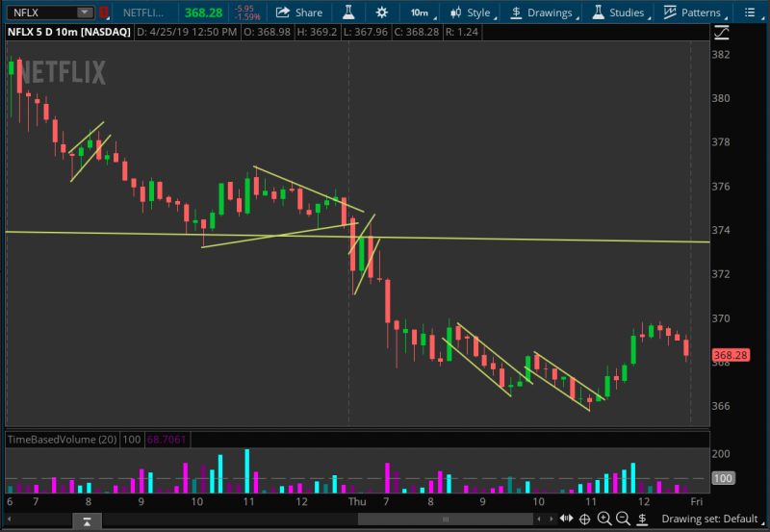Viewport: 770px width, 532px height.
Task: Click the crosshair pan icon
Action: 584,519
